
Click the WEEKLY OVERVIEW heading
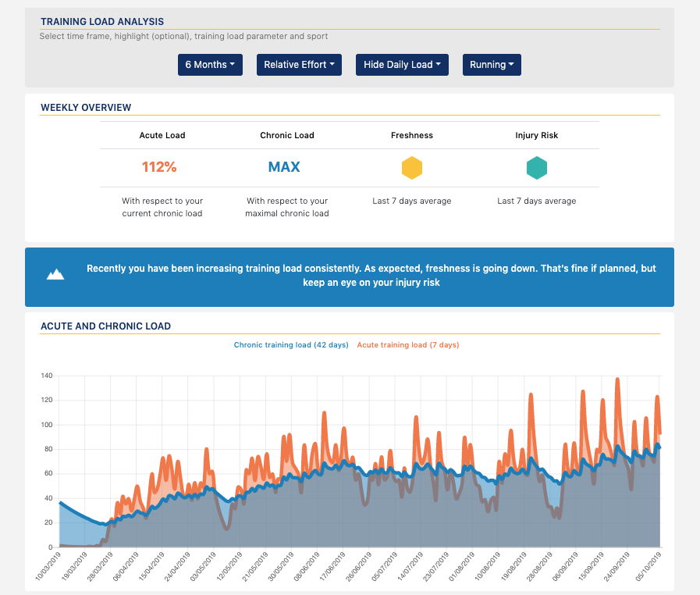(86, 108)
